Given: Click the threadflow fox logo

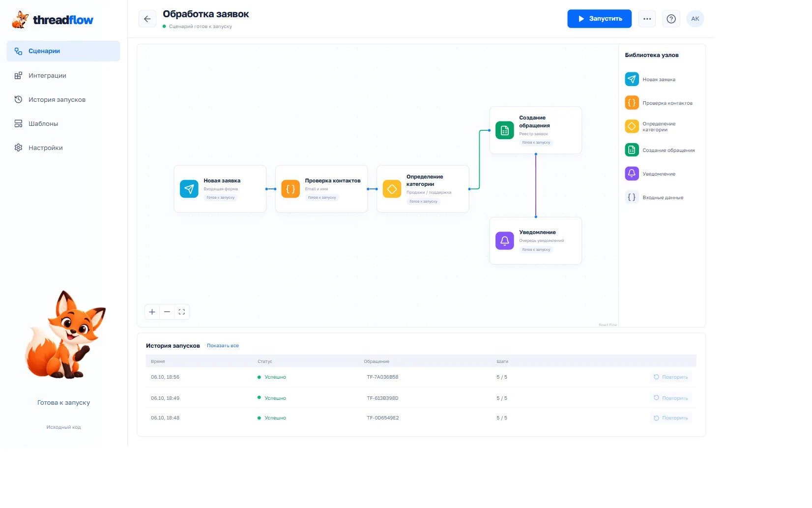Looking at the screenshot, I should pyautogui.click(x=53, y=20).
